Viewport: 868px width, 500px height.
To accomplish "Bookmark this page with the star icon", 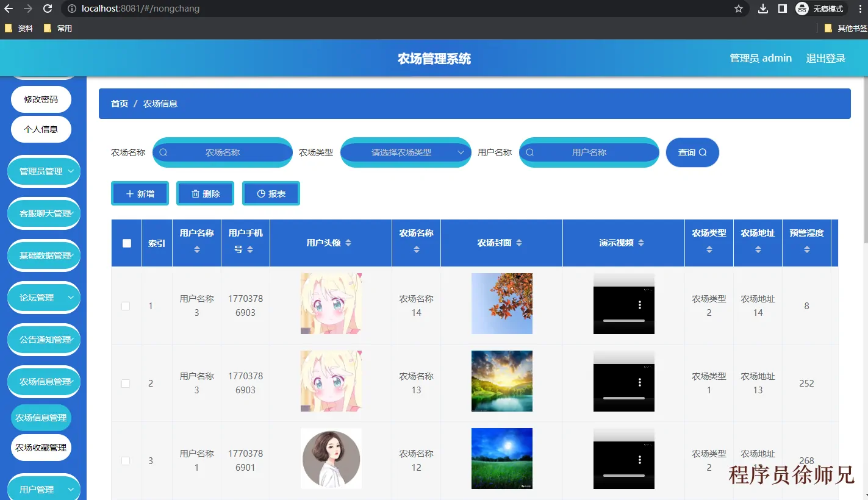I will (x=739, y=9).
